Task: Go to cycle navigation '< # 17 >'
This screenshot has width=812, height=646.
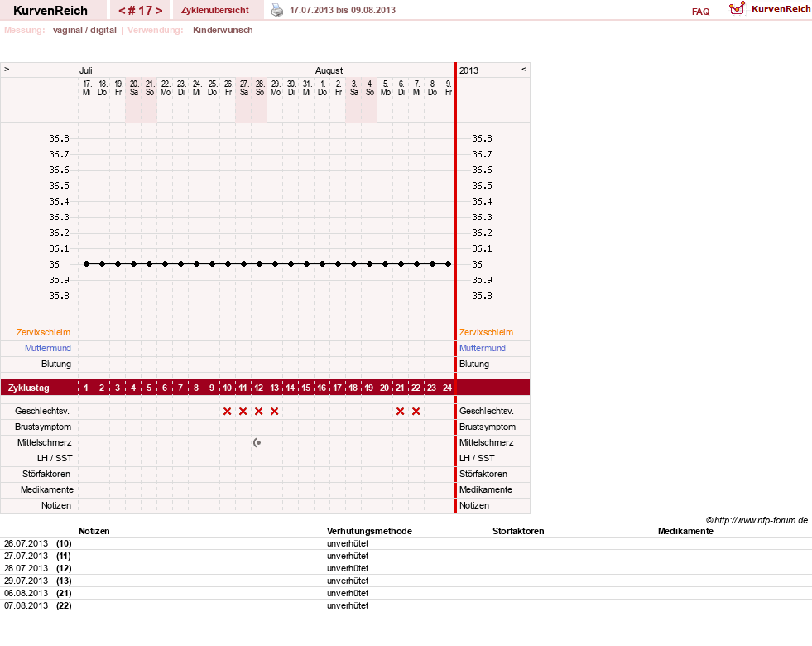Action: [x=141, y=11]
